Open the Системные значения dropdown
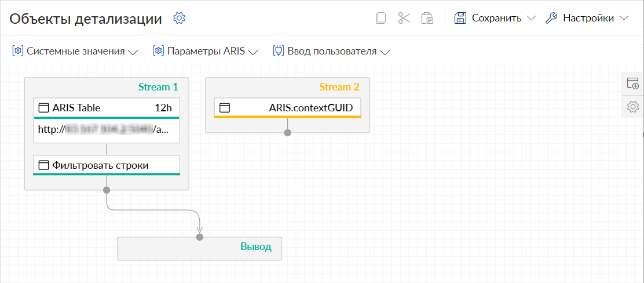Image resolution: width=644 pixels, height=283 pixels. (75, 52)
